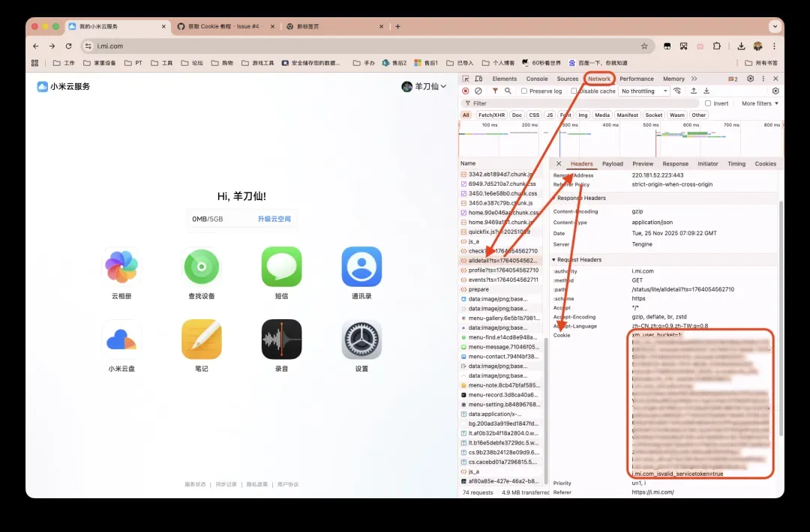Click the network filter funnel icon

pos(495,91)
